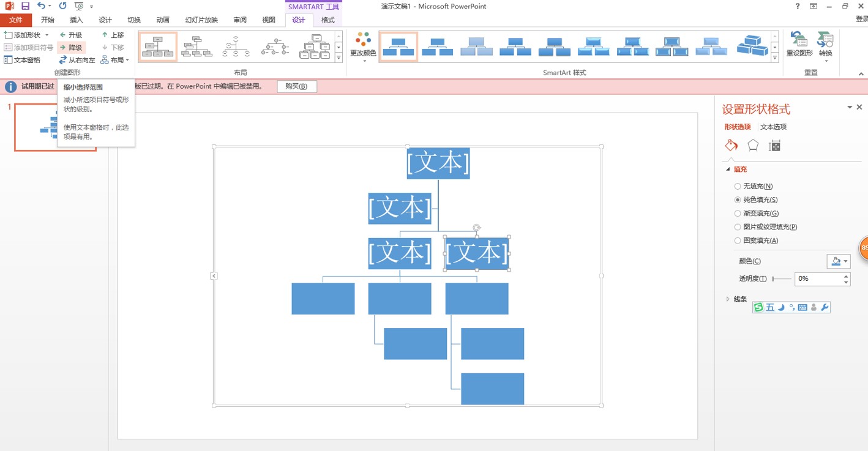Click the ribbon display options icon

pyautogui.click(x=814, y=6)
